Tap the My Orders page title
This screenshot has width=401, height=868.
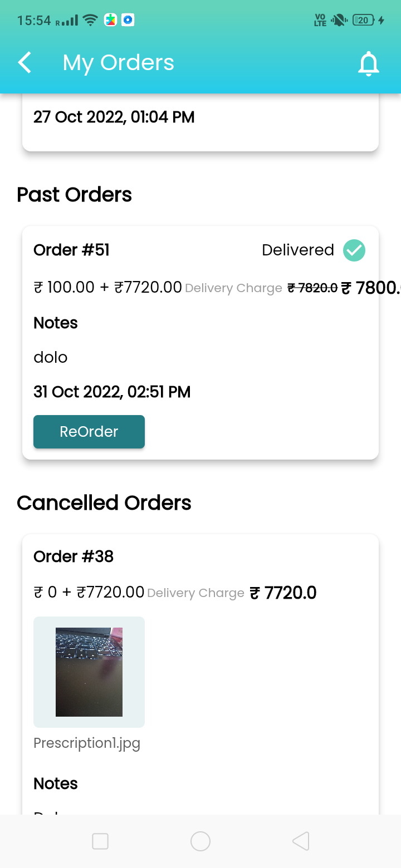[x=119, y=63]
